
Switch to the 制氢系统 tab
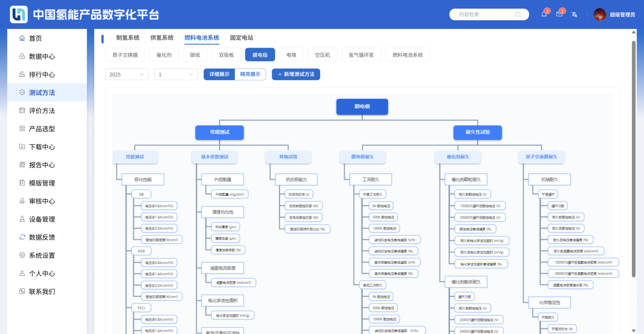(x=128, y=38)
